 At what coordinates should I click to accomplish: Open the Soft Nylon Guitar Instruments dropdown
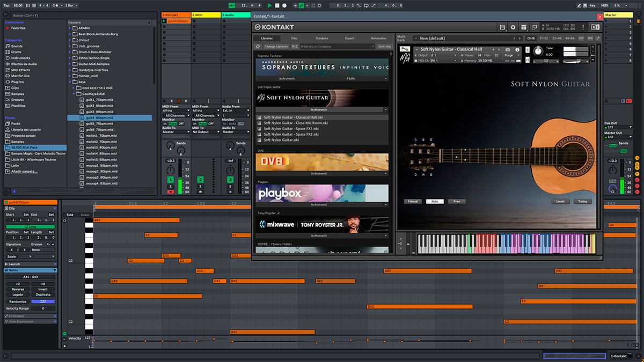385,109
